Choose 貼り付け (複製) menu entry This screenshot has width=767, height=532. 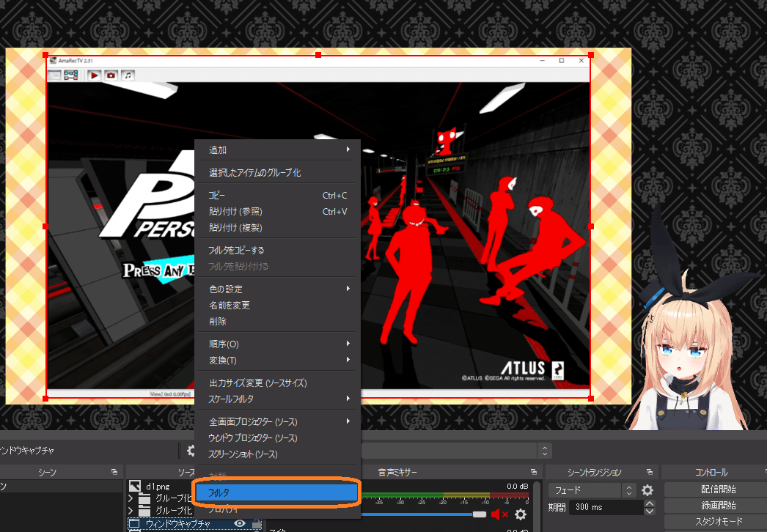click(x=277, y=227)
